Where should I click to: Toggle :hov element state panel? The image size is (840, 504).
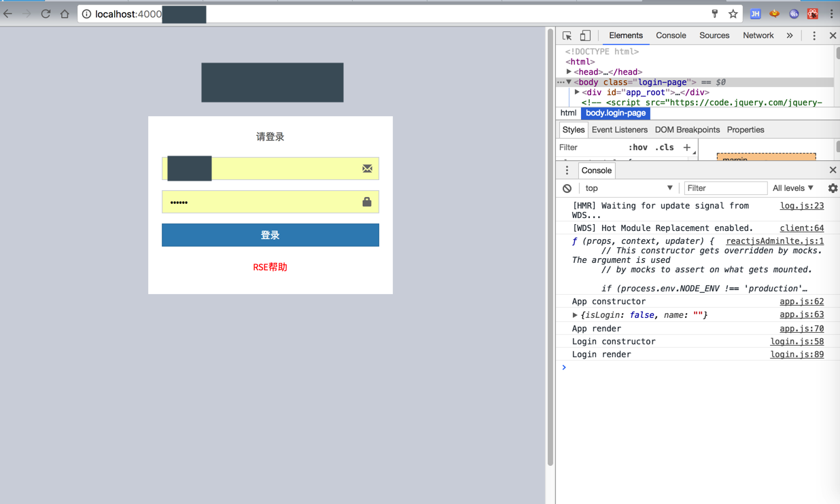[x=637, y=147]
